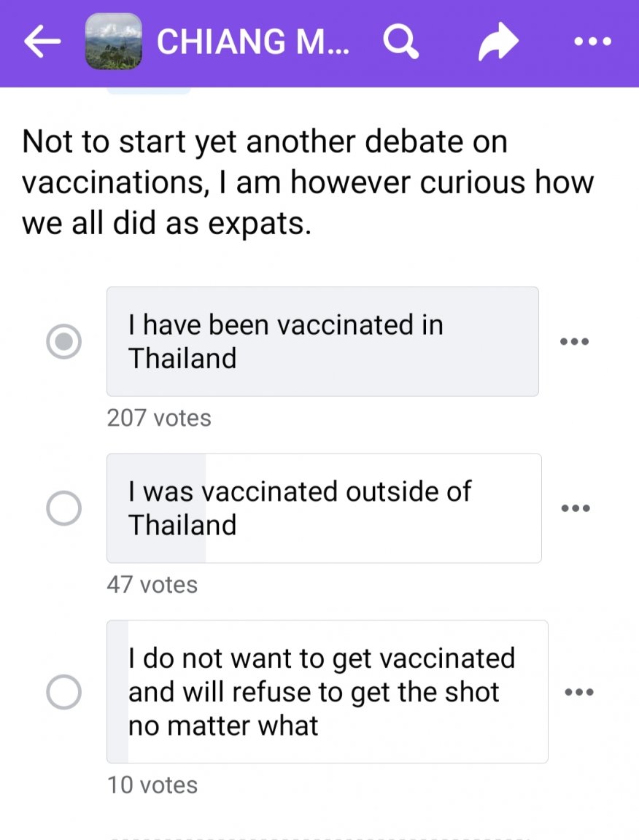
Task: Tap the "I was vaccinated outside of Thailand" box
Action: (324, 507)
